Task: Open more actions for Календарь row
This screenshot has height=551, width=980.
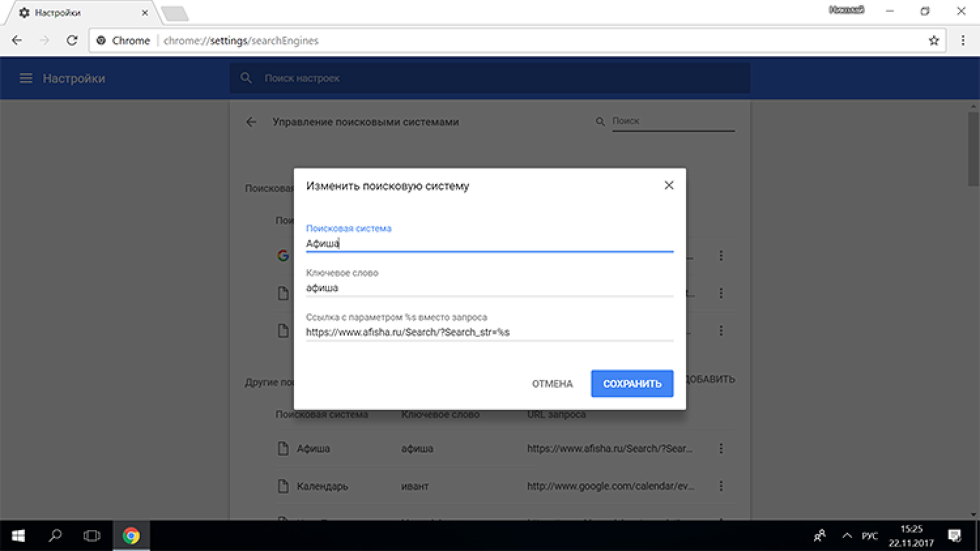Action: tap(721, 486)
